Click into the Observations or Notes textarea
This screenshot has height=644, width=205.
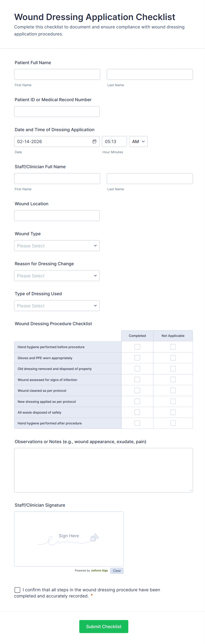[103, 470]
